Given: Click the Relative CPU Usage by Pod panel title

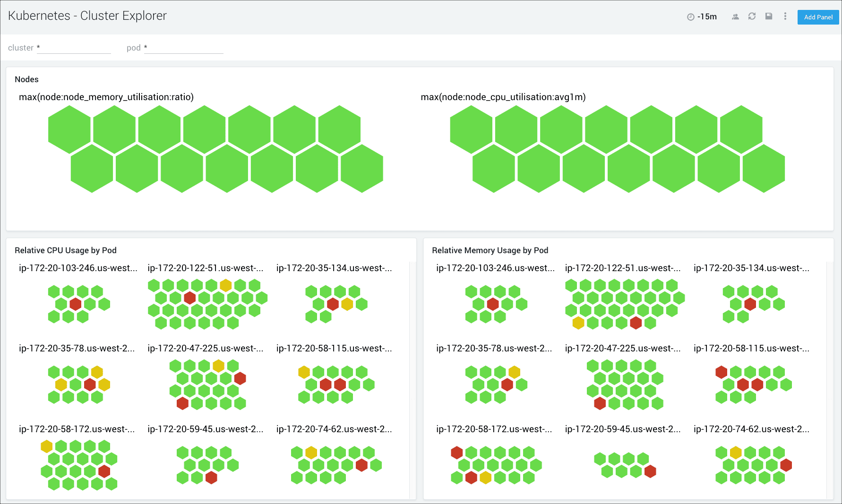Looking at the screenshot, I should [x=66, y=250].
